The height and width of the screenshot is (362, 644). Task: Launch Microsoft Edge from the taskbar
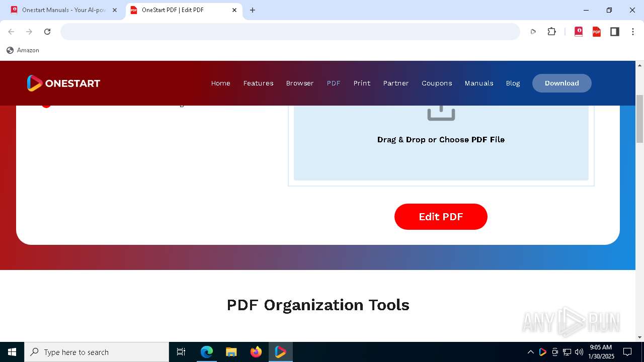click(207, 352)
